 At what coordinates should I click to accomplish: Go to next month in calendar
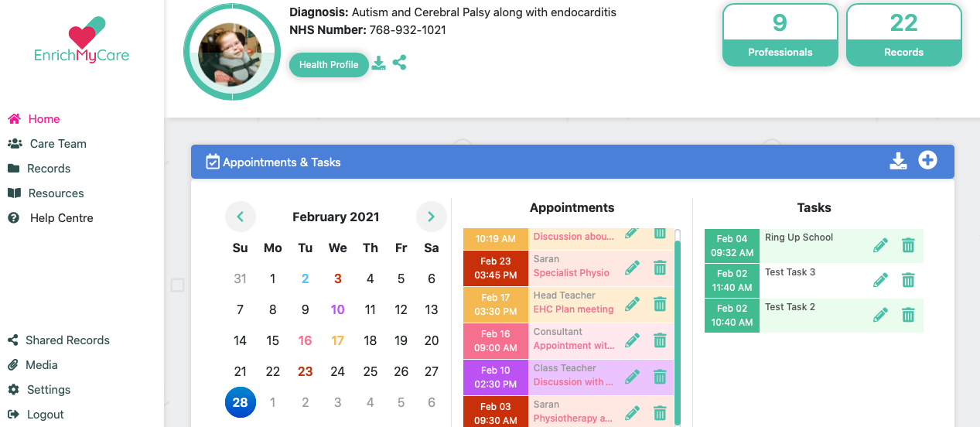[432, 217]
